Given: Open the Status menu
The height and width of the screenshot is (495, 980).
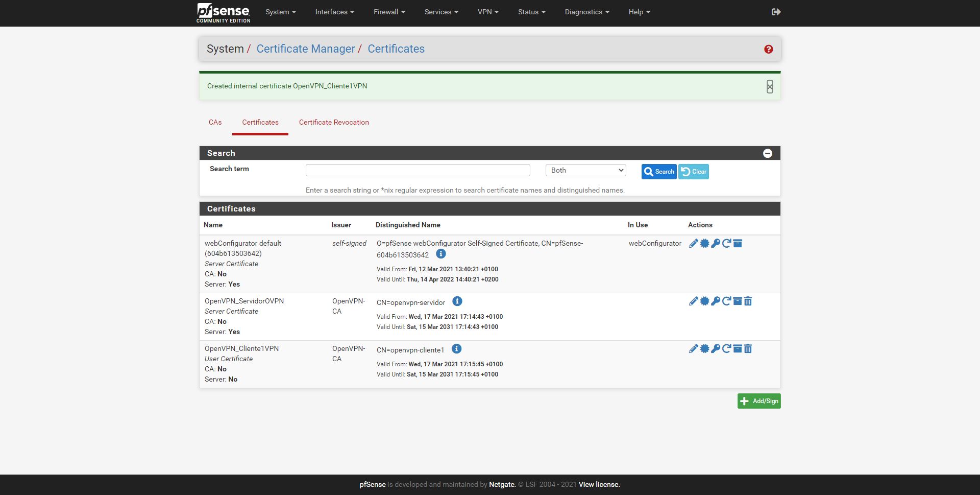Looking at the screenshot, I should 532,12.
